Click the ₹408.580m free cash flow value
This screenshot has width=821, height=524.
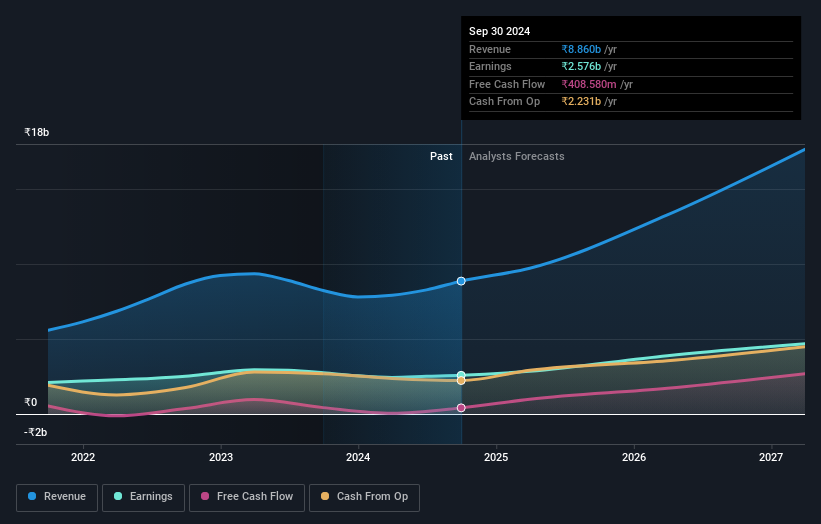click(x=589, y=84)
